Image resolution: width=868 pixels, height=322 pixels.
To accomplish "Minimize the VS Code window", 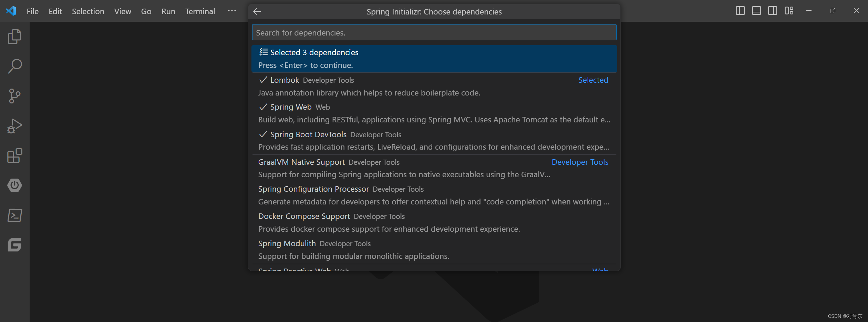I will tap(809, 11).
